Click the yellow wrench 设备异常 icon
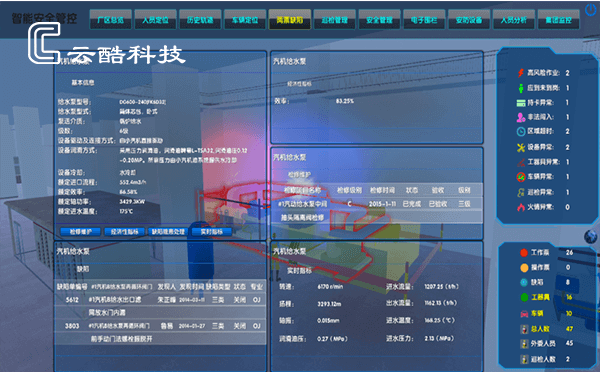 (521, 147)
